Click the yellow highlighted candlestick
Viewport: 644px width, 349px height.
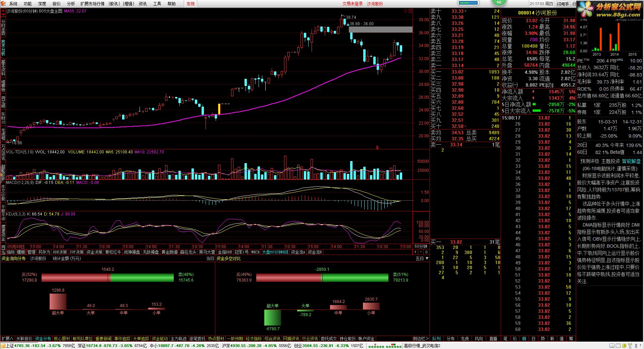pyautogui.click(x=219, y=109)
